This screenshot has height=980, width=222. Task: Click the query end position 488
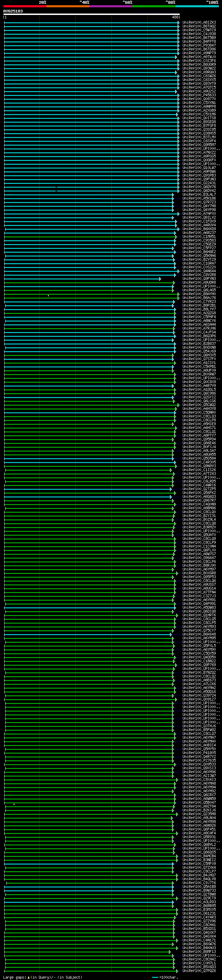tap(175, 17)
